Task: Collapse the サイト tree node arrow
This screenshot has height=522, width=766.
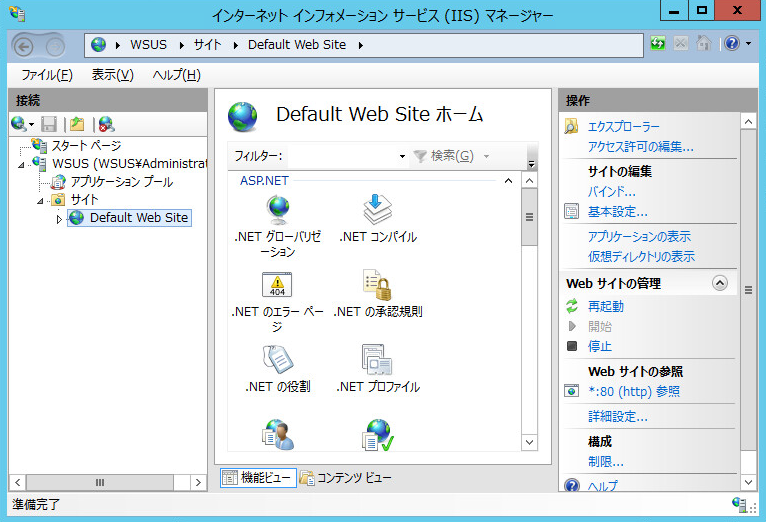Action: click(41, 201)
